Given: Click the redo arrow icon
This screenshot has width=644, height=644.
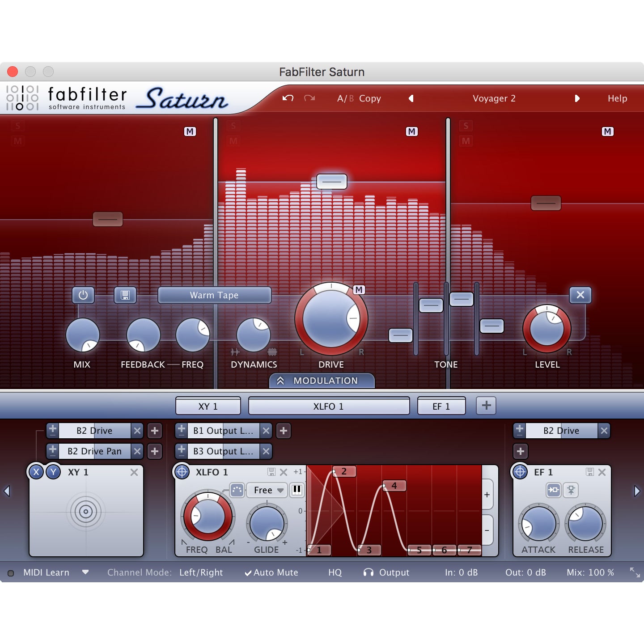Looking at the screenshot, I should pos(309,98).
